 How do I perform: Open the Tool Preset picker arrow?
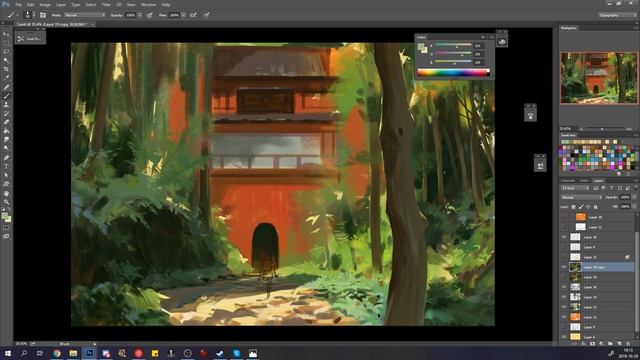coord(17,15)
